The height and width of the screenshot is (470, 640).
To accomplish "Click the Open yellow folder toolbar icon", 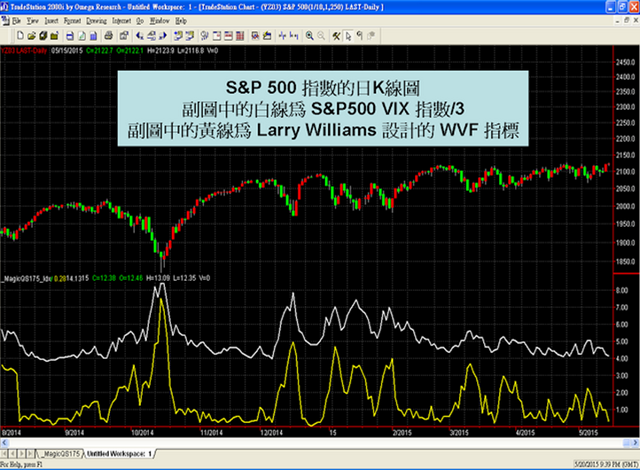I will (31, 36).
